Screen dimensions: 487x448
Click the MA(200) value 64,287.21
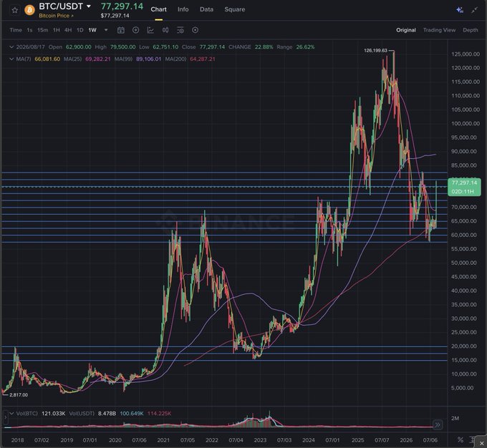(203, 59)
